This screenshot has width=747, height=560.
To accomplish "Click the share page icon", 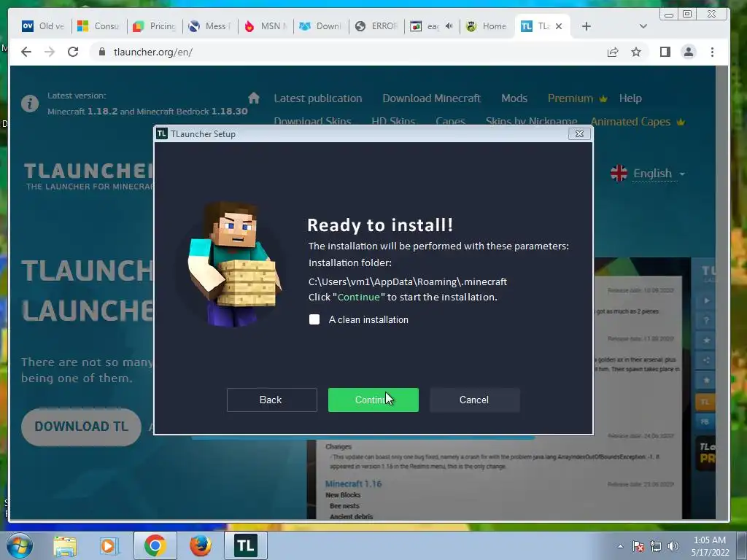I will coord(613,52).
